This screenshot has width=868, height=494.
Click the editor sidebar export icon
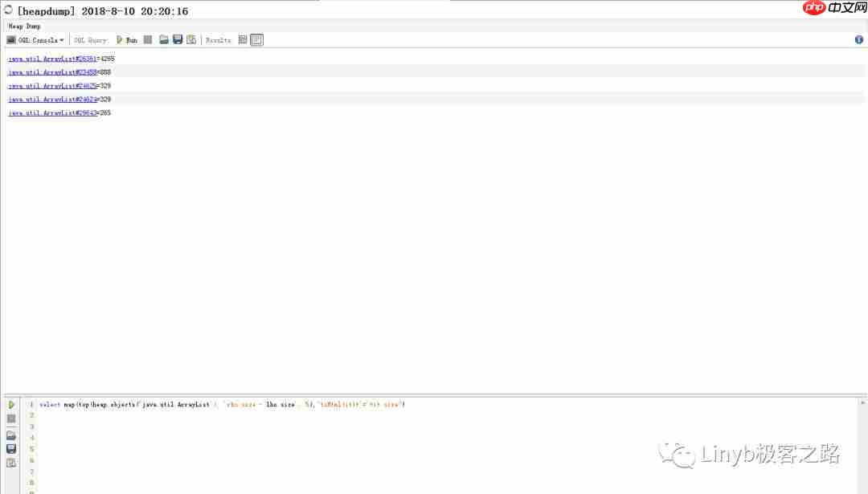pos(11,463)
